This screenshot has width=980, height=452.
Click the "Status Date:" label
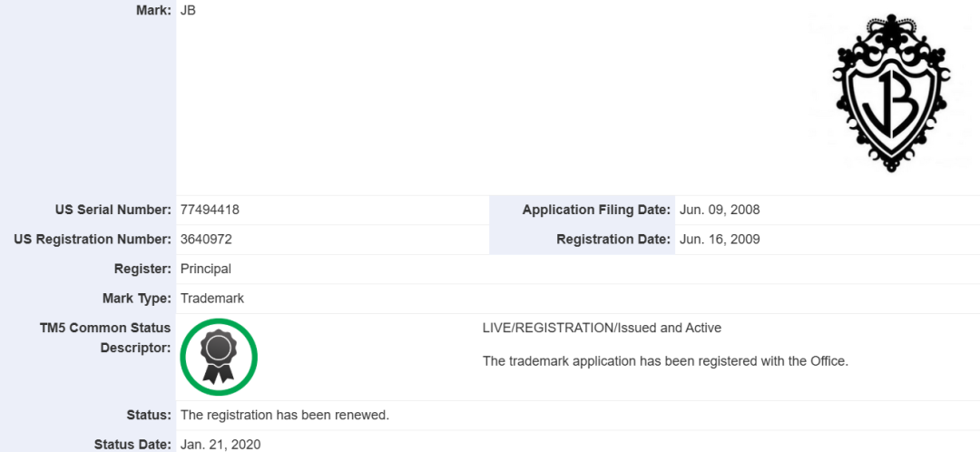[132, 444]
